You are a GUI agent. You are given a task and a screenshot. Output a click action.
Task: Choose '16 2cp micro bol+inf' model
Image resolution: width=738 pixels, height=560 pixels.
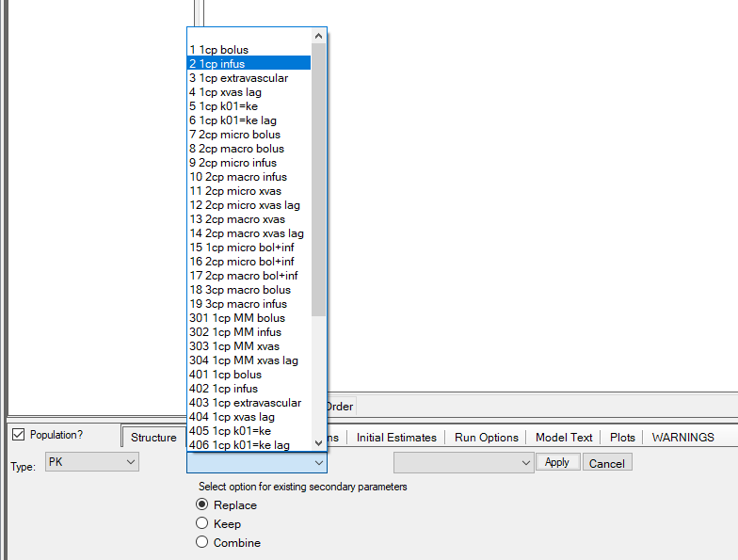tap(249, 262)
